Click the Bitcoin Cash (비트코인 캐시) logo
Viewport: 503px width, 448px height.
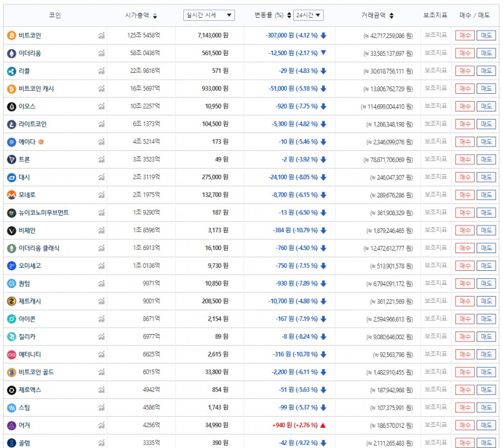click(x=12, y=89)
